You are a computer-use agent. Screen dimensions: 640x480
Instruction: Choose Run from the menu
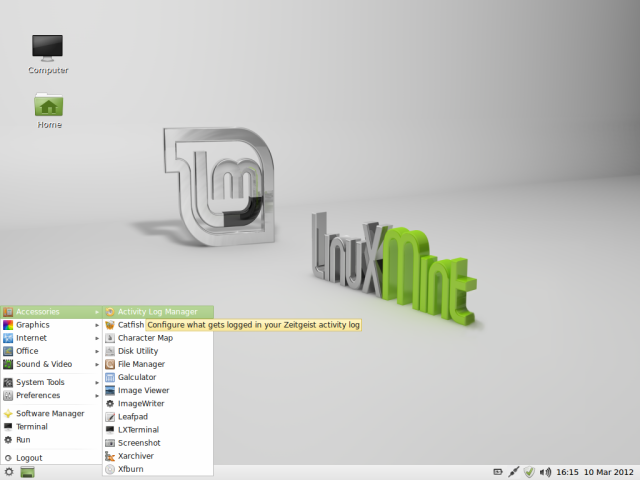(51, 440)
